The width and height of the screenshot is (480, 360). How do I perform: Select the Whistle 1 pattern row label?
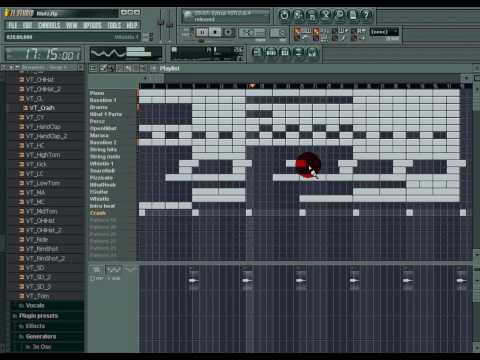pyautogui.click(x=102, y=163)
